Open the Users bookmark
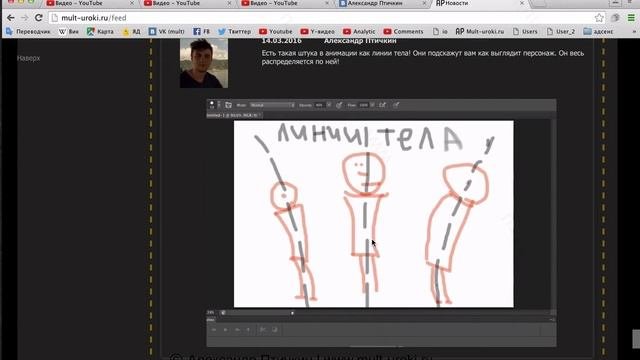This screenshot has width=640, height=360. click(x=525, y=31)
